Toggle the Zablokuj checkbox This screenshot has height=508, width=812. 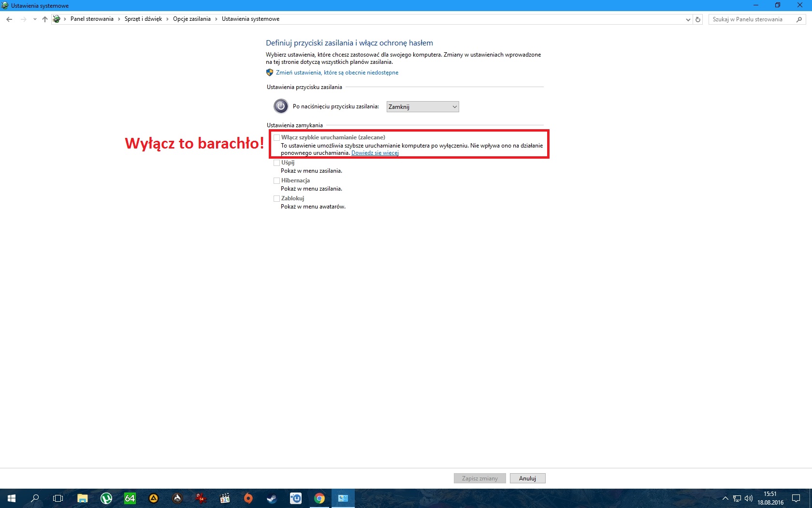277,198
